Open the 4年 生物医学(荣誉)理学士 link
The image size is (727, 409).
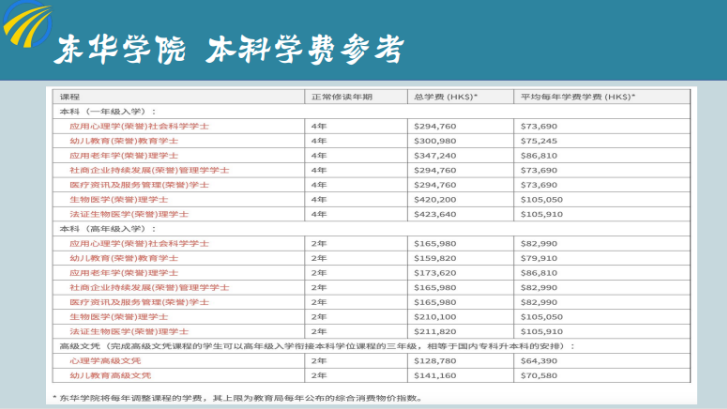pyautogui.click(x=119, y=200)
